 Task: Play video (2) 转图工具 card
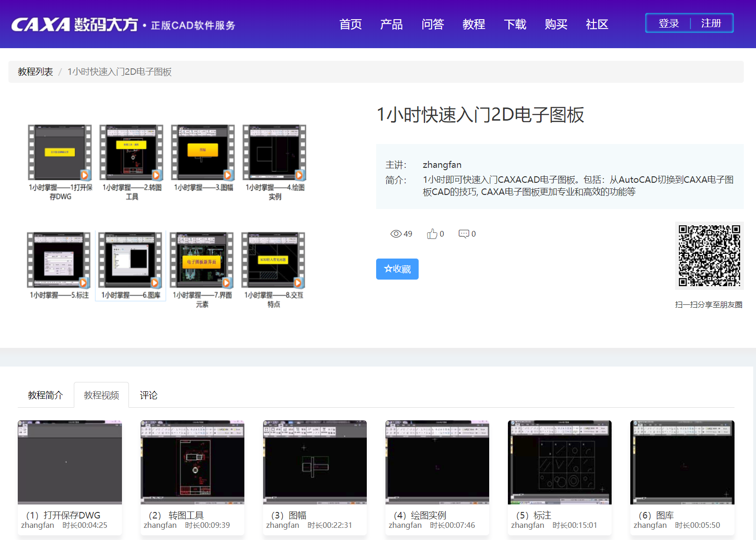193,477
